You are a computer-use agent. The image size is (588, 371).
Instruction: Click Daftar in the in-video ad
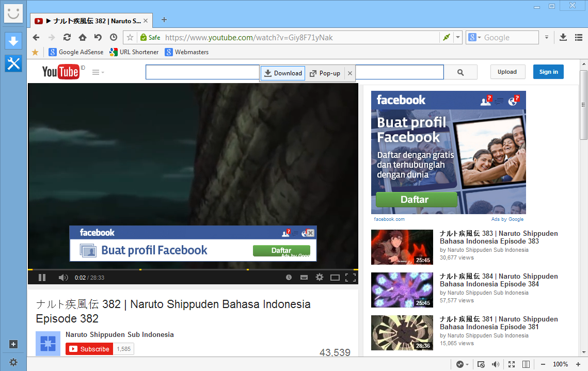pyautogui.click(x=281, y=250)
